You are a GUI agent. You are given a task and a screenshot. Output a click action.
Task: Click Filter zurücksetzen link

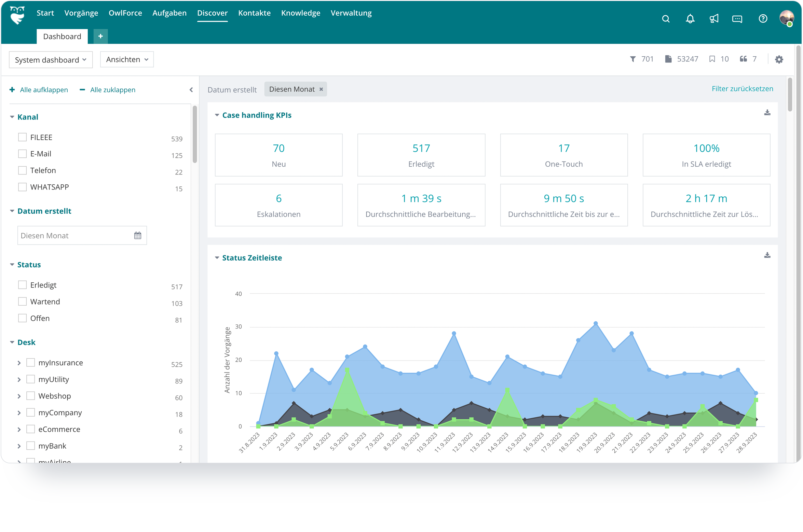click(x=742, y=88)
